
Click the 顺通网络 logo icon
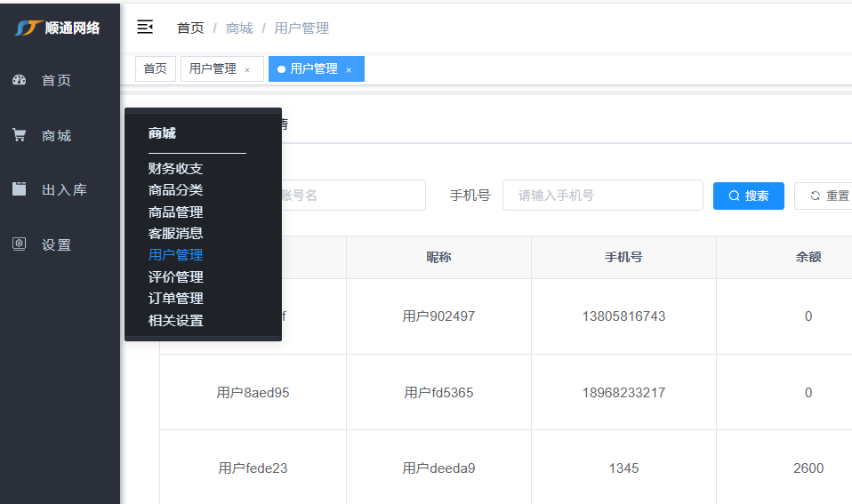pyautogui.click(x=28, y=28)
